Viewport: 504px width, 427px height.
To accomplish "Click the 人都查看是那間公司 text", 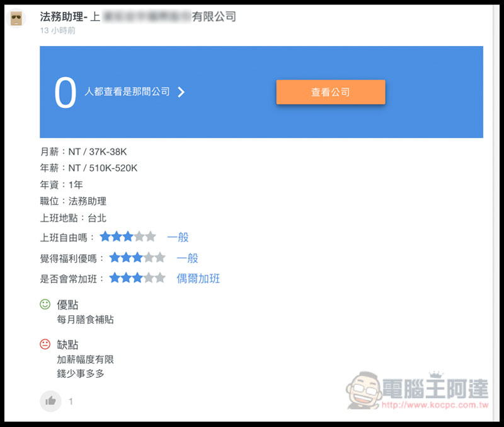I will click(127, 92).
